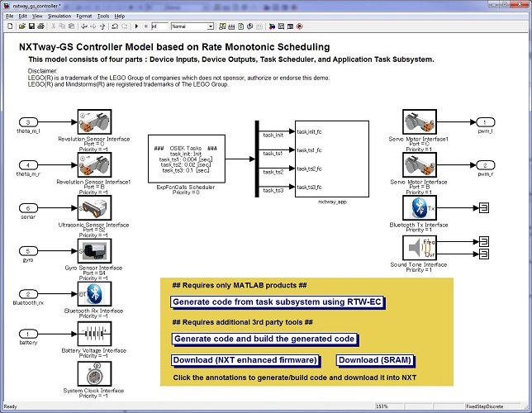Screen dimensions: 532x413
Task: Open the Format menu
Action: [x=83, y=16]
